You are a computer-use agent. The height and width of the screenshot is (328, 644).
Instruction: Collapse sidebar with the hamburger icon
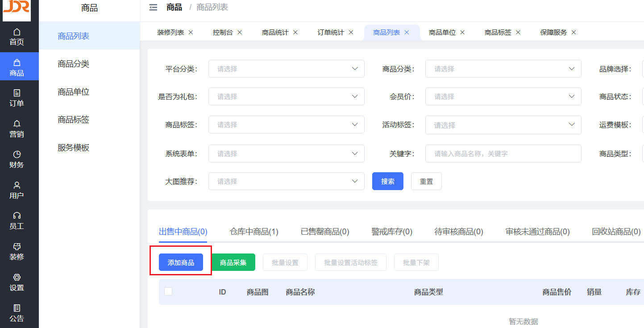click(x=153, y=7)
